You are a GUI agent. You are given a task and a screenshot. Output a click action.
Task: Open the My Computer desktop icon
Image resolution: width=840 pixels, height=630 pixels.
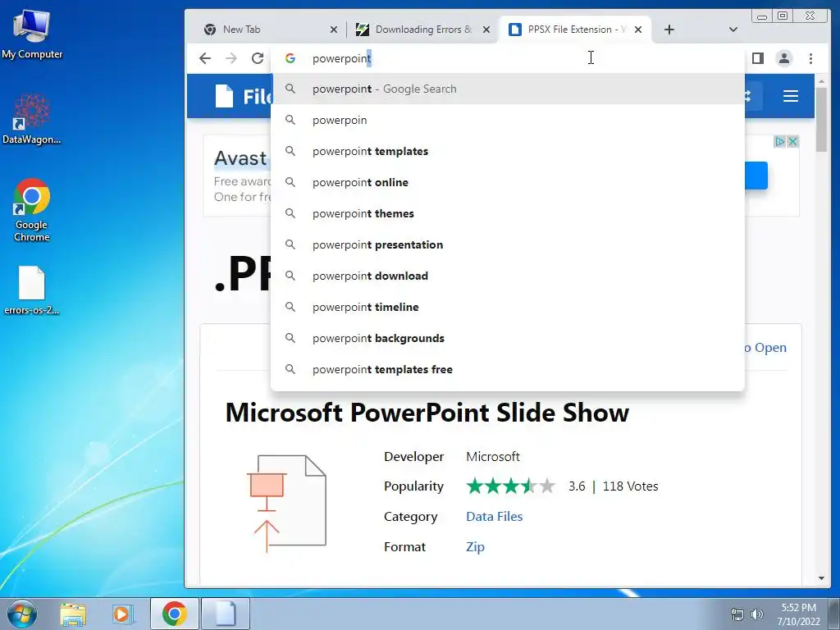coord(32,34)
